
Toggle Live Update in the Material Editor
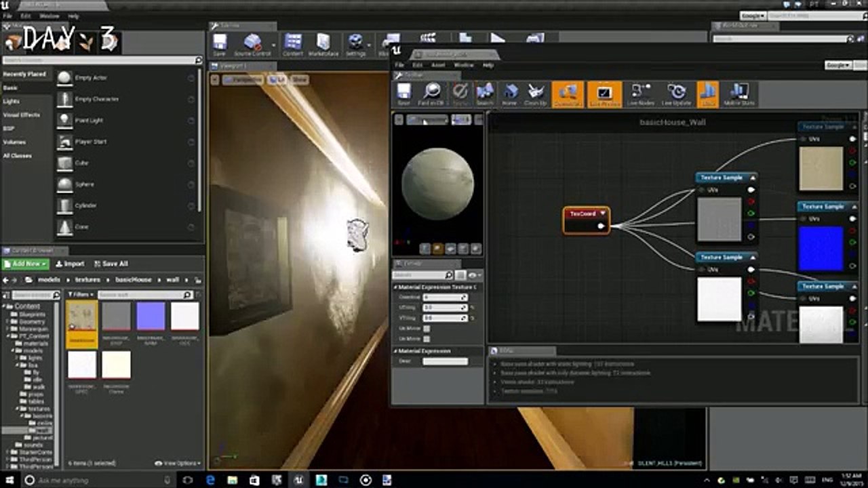(x=676, y=94)
